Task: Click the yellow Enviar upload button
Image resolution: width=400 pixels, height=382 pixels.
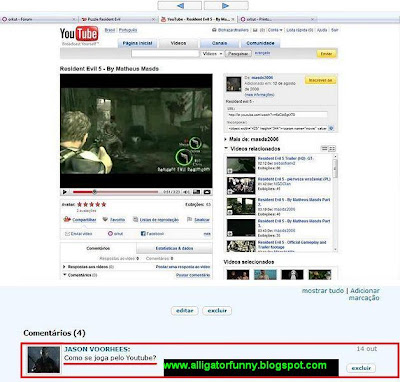Action: click(326, 54)
